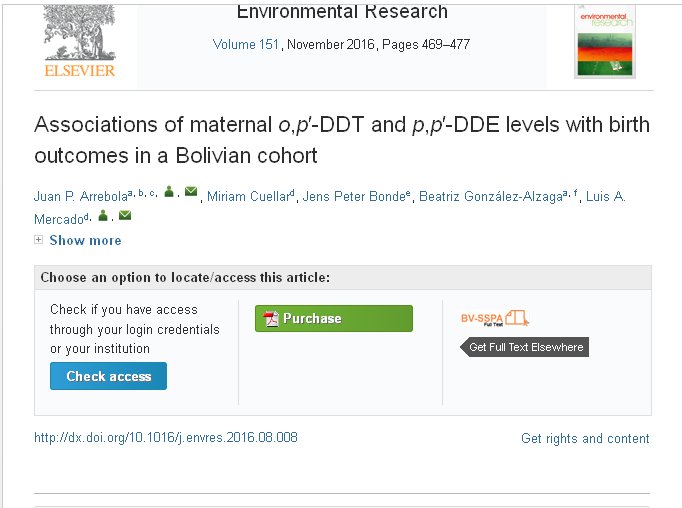Open the Environmental Research journal cover thumbnail
Viewport: 682px width, 508px height.
605,40
